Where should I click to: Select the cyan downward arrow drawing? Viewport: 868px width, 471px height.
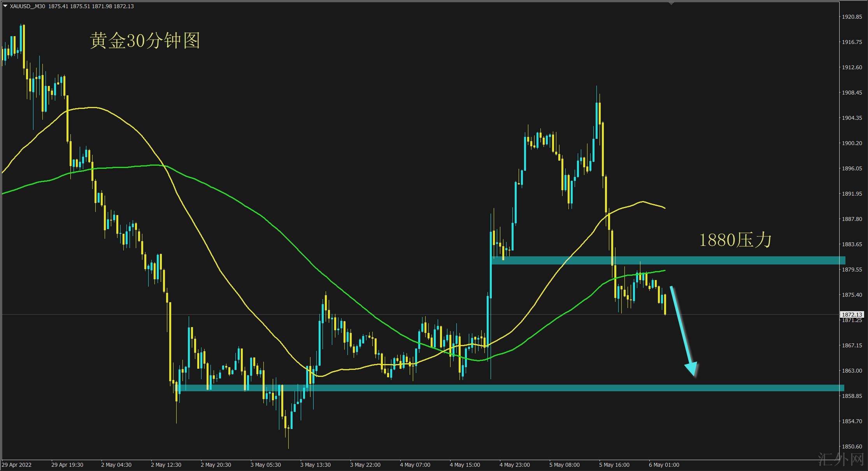683,331
